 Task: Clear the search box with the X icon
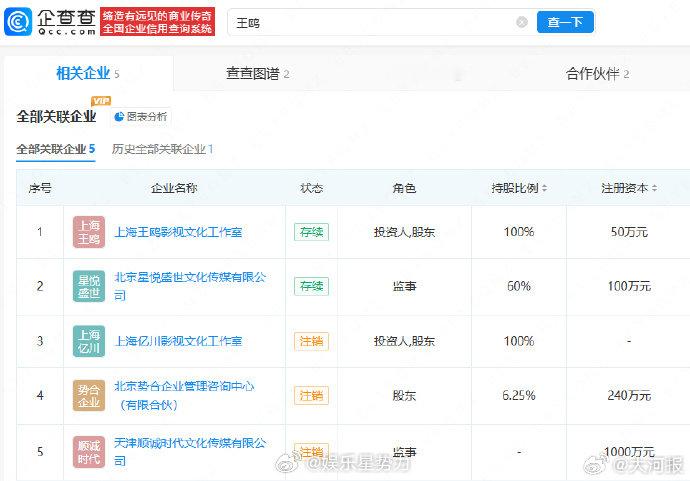pos(521,22)
